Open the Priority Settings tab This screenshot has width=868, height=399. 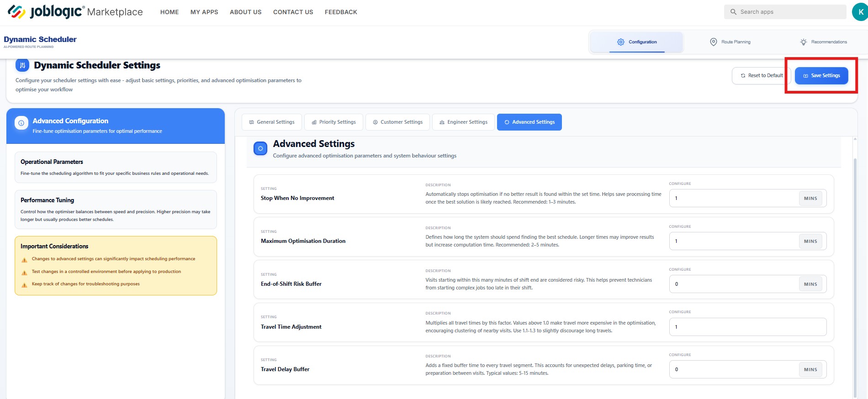[333, 122]
